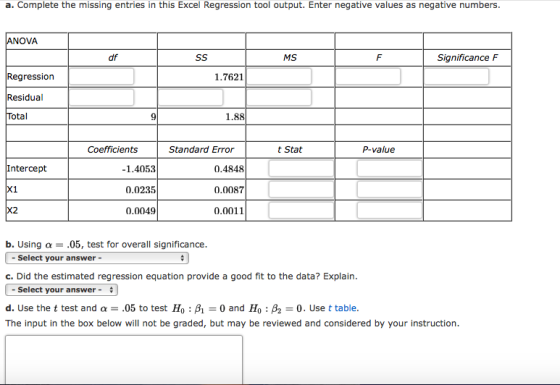Click the Regression MS input field
560x385 pixels.
pos(279,76)
